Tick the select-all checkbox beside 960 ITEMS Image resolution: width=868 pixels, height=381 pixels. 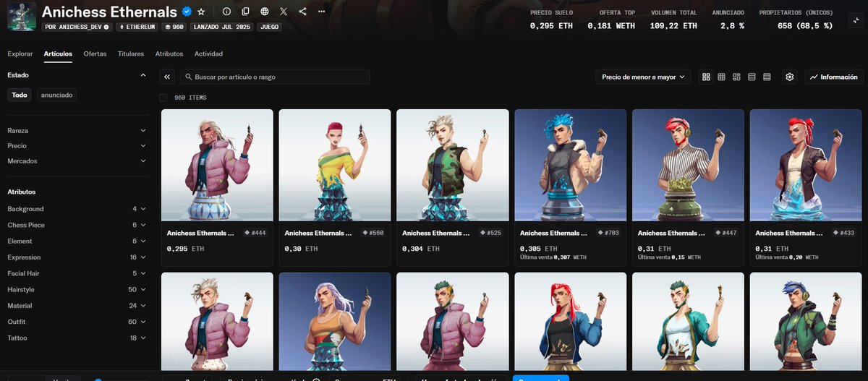tap(163, 98)
